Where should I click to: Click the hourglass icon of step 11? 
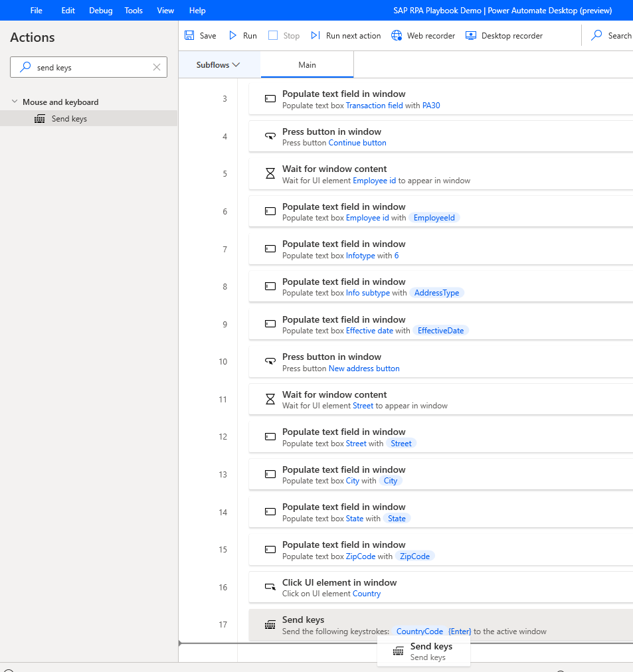(x=270, y=400)
